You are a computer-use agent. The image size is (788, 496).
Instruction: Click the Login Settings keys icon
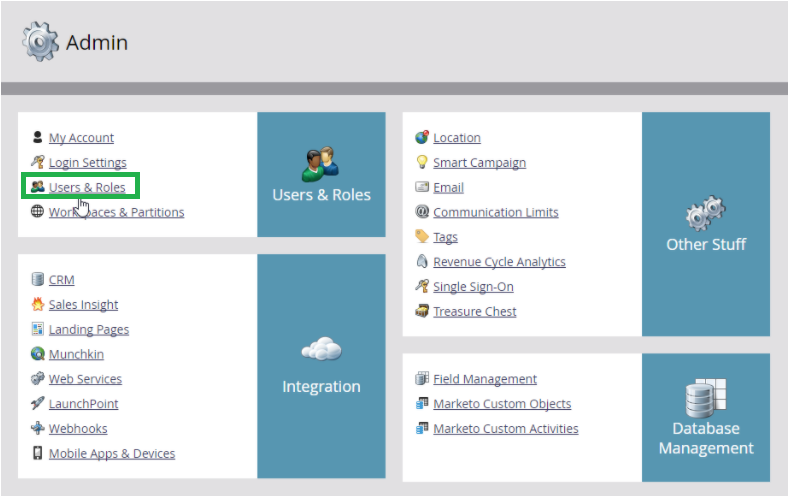point(37,162)
